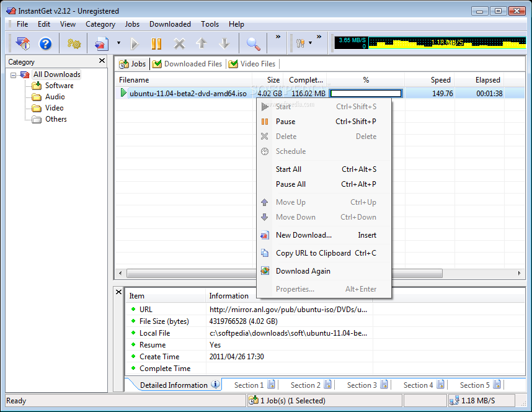Click the Create Time detail row

(250, 357)
